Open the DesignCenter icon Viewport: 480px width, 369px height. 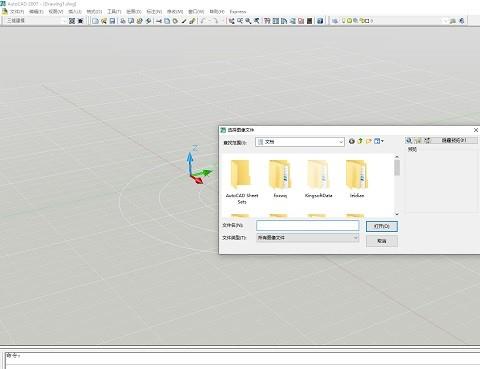[276, 21]
